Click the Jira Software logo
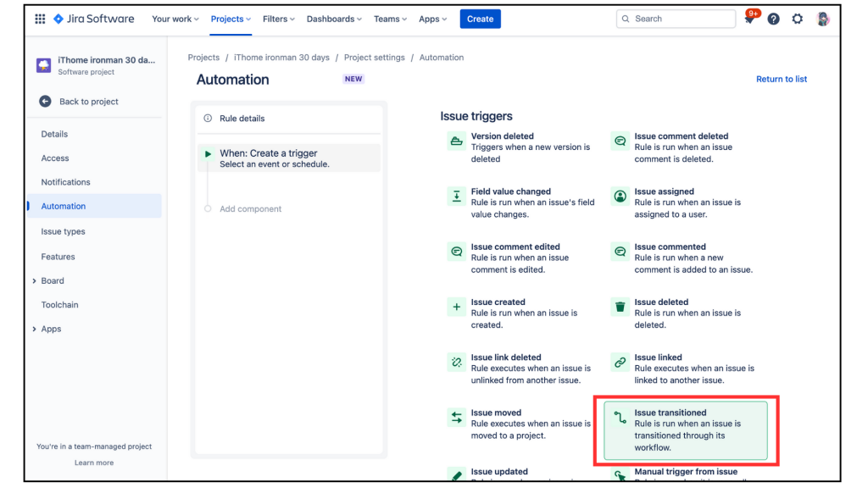 click(93, 19)
